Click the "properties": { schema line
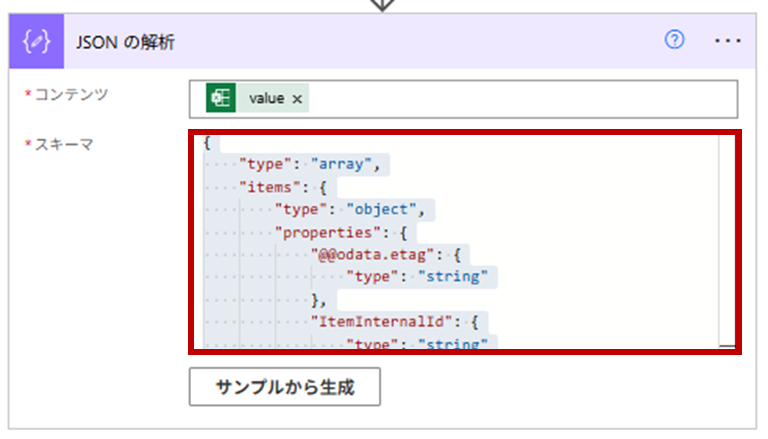The height and width of the screenshot is (439, 768). click(x=341, y=232)
